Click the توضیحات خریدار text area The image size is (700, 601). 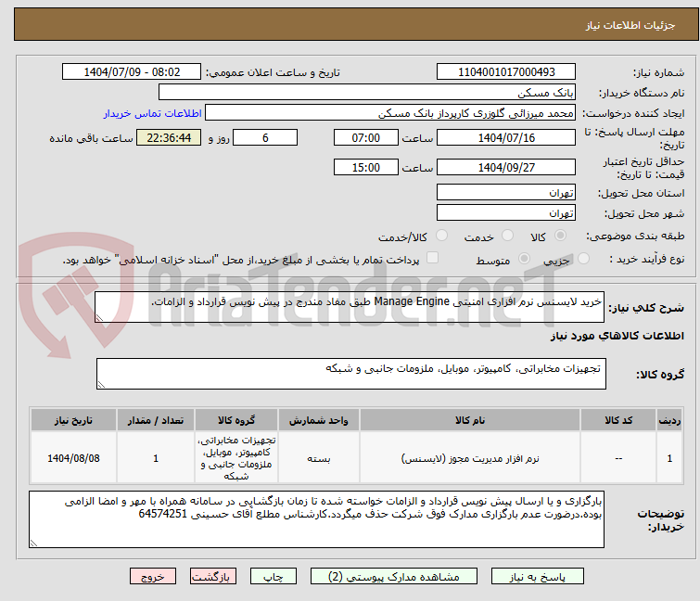[x=316, y=519]
